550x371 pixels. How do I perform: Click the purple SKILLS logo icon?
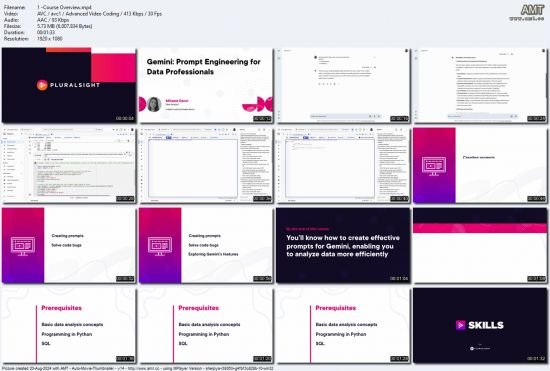point(460,325)
